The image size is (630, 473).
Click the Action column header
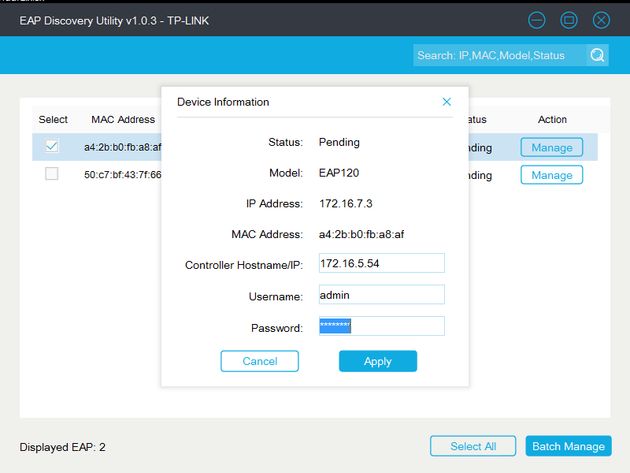[552, 119]
